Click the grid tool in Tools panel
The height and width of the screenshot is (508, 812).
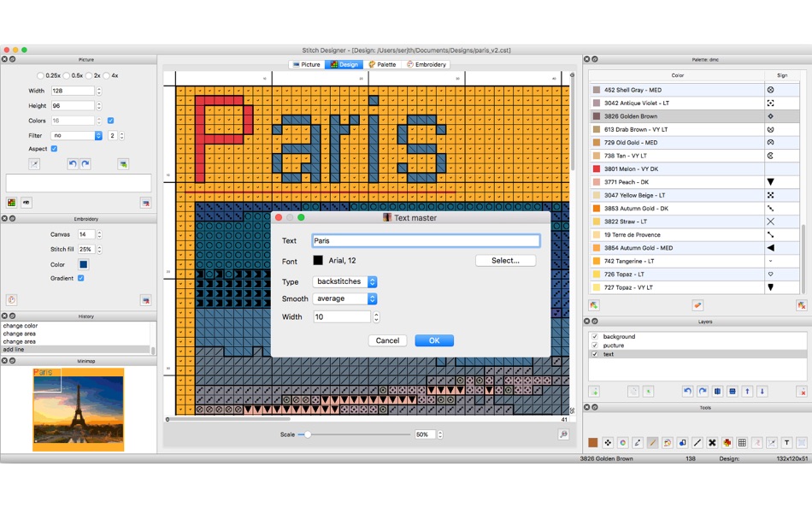742,443
